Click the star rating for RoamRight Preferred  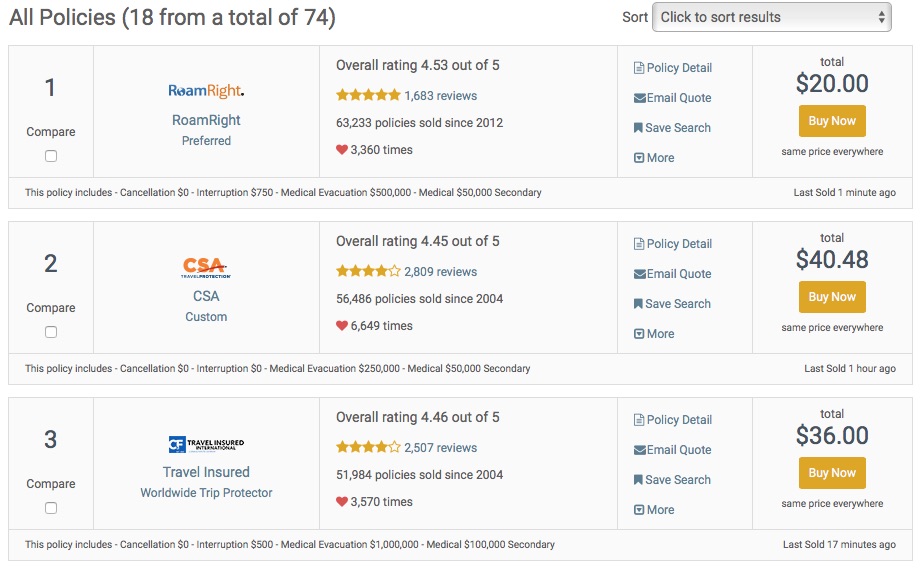[368, 95]
